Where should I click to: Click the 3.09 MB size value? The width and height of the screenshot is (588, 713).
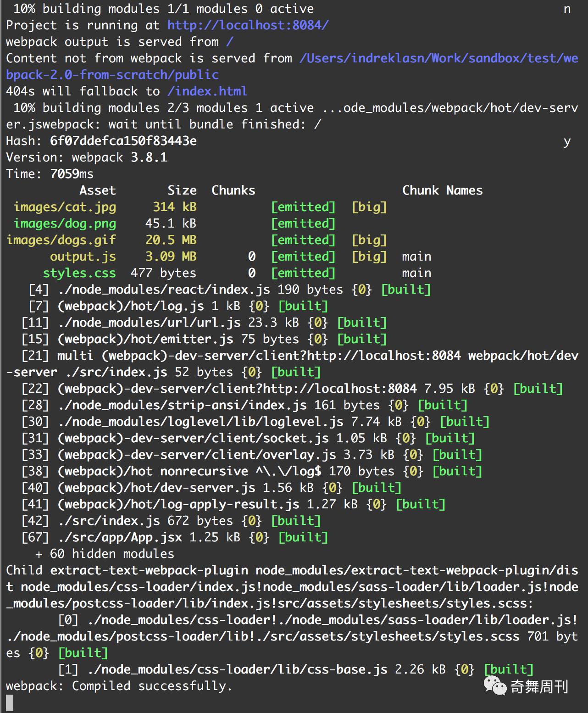[171, 256]
